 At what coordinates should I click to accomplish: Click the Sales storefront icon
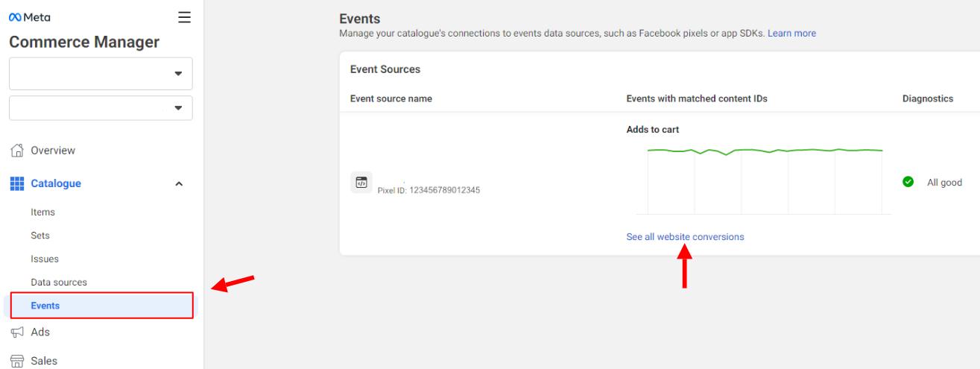tap(17, 362)
